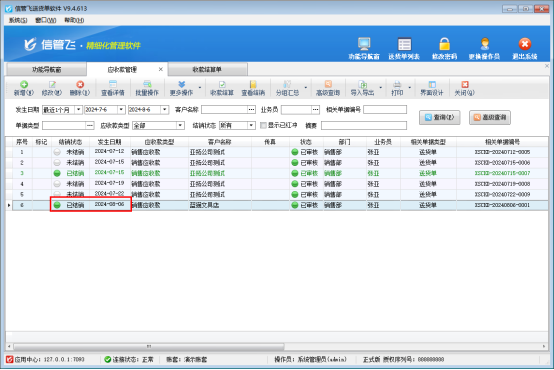Expand the 更多操作 dropdown arrow

[200, 88]
